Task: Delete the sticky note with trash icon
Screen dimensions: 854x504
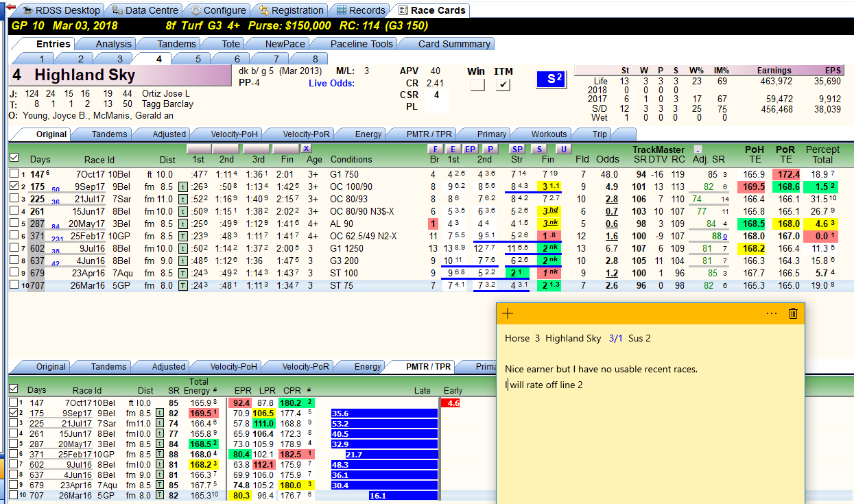Action: pyautogui.click(x=794, y=313)
